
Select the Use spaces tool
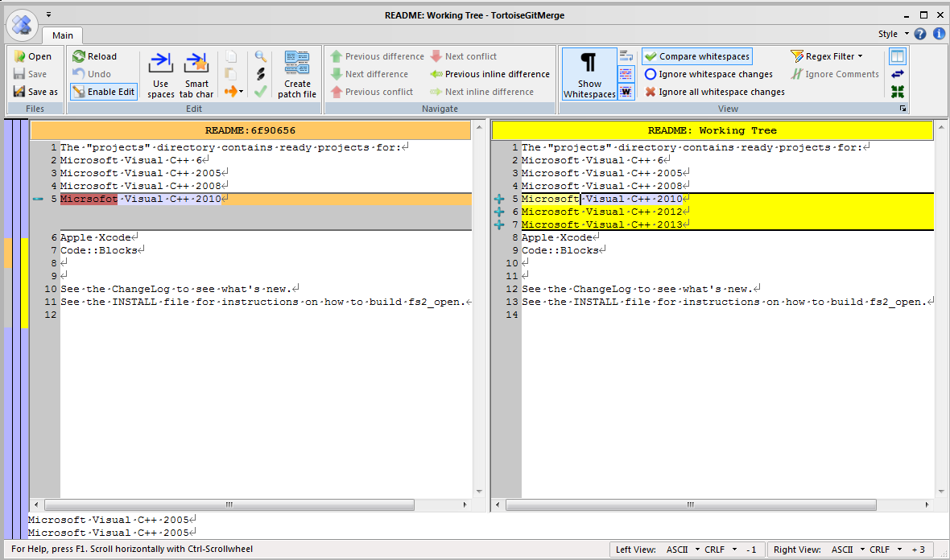(x=161, y=63)
